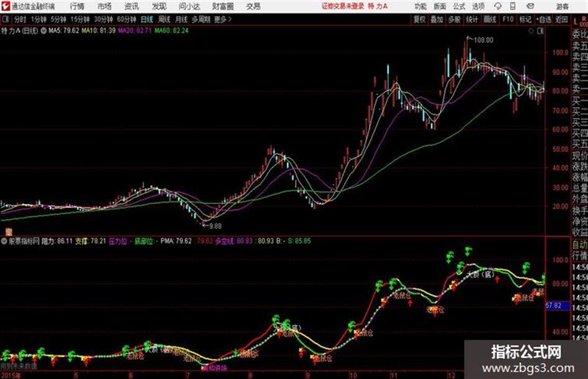Image resolution: width=588 pixels, height=379 pixels.
Task: Click the 108.00 high price label
Action: click(483, 40)
